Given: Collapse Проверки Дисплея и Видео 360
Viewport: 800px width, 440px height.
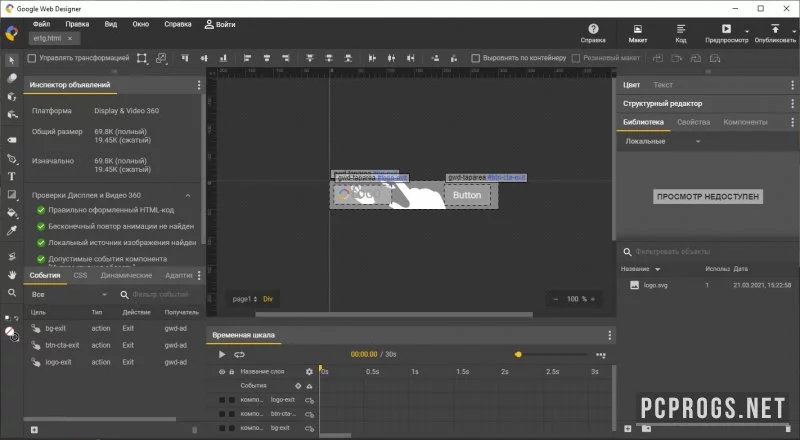Looking at the screenshot, I should (x=188, y=195).
